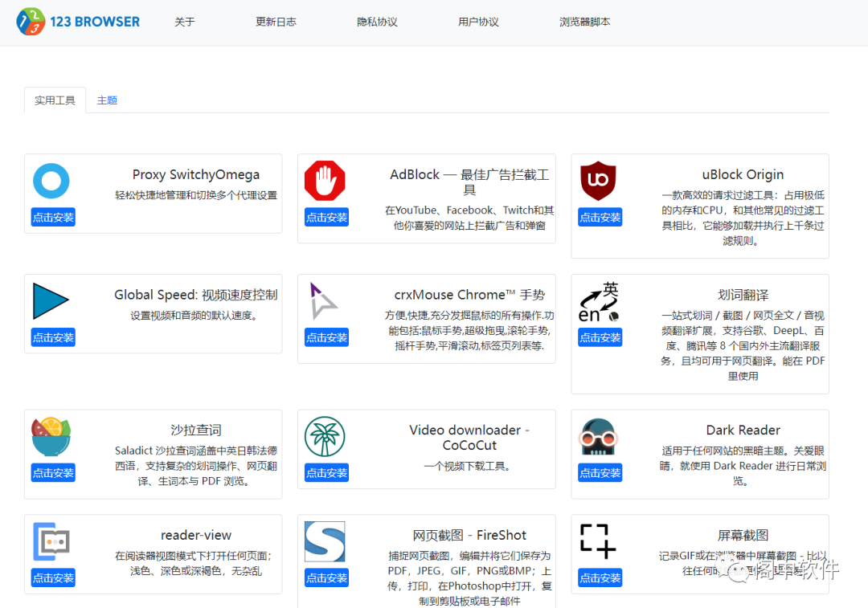Switch to the 主题 tab
The height and width of the screenshot is (608, 868).
pos(107,100)
